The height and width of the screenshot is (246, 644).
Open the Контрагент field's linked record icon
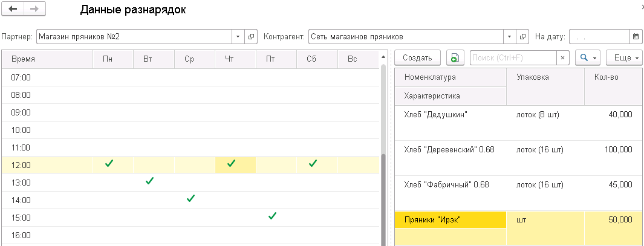(x=524, y=37)
